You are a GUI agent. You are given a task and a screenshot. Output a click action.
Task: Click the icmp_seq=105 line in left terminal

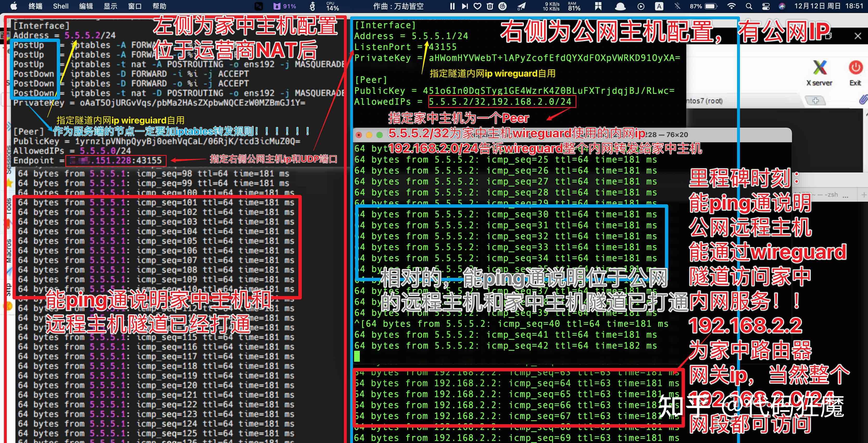click(x=156, y=241)
